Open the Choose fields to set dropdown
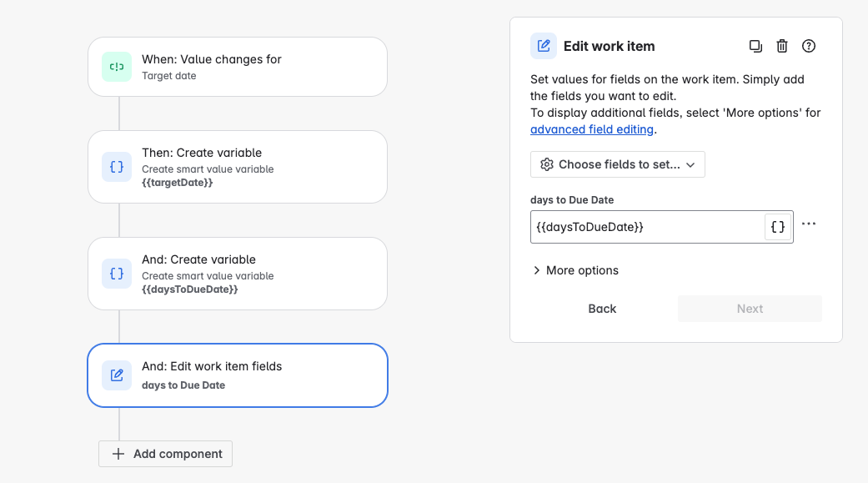This screenshot has width=868, height=483. tap(617, 164)
